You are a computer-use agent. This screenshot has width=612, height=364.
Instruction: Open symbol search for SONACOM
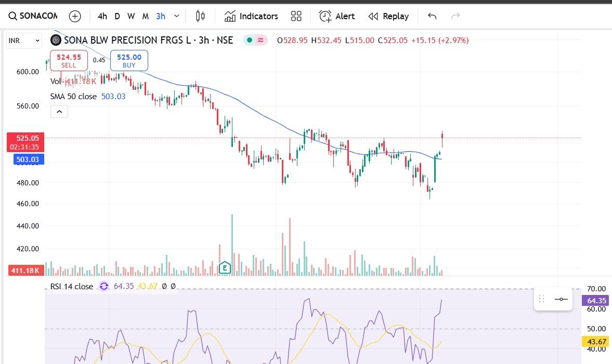pyautogui.click(x=33, y=16)
